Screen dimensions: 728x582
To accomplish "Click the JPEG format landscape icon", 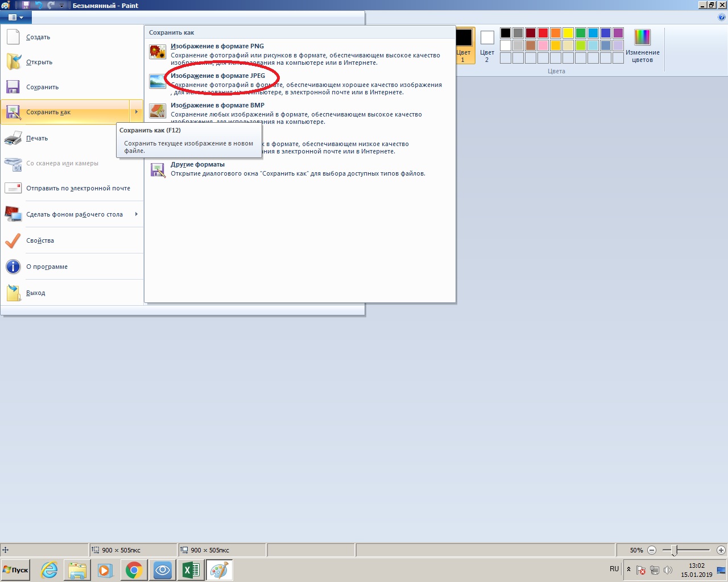I will click(158, 81).
